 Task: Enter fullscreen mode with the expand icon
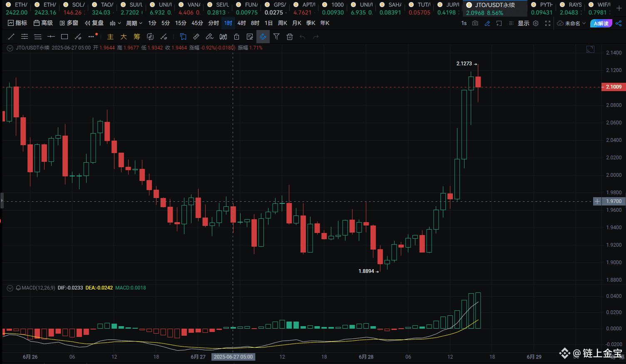(548, 23)
